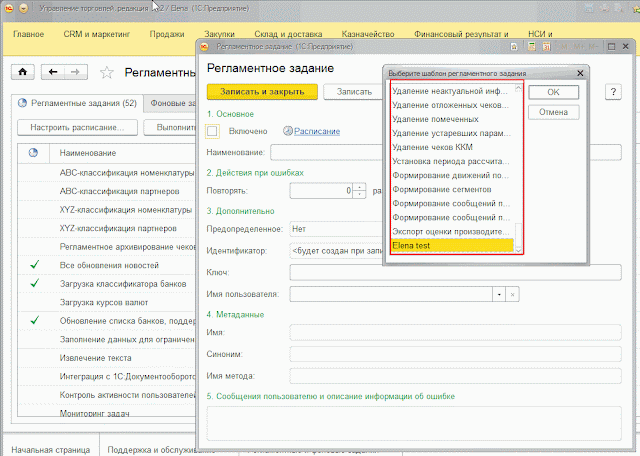The width and height of the screenshot is (640, 456).
Task: Open the Финансовый результат section
Action: pyautogui.click(x=461, y=34)
